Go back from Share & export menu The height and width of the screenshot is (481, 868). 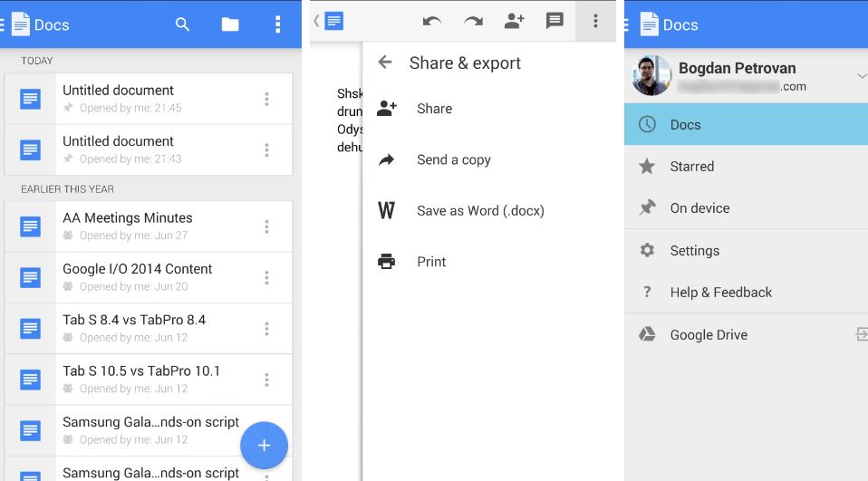coord(385,62)
